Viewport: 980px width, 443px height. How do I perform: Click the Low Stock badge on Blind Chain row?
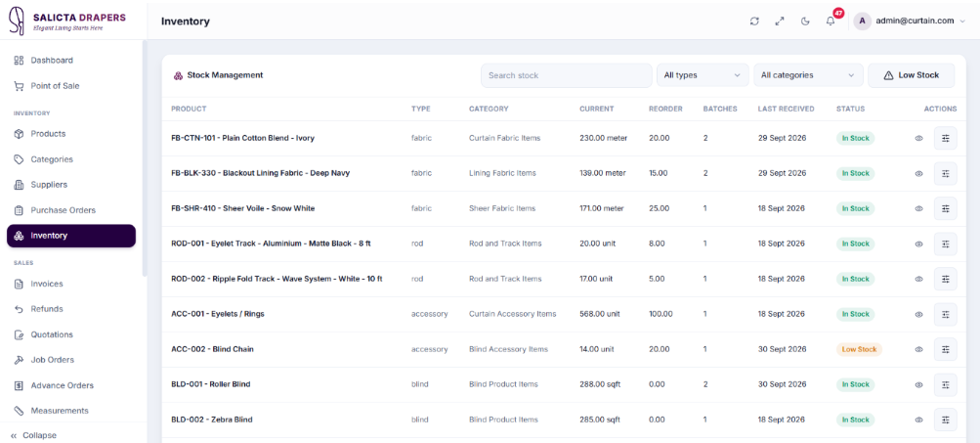(859, 349)
